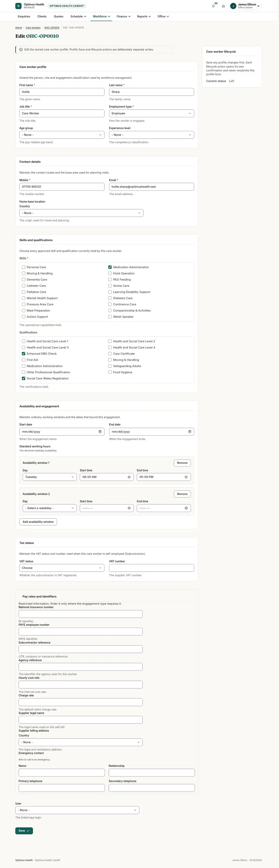Focus the VAT number field
Image resolution: width=279 pixels, height=868 pixels.
pos(152,568)
